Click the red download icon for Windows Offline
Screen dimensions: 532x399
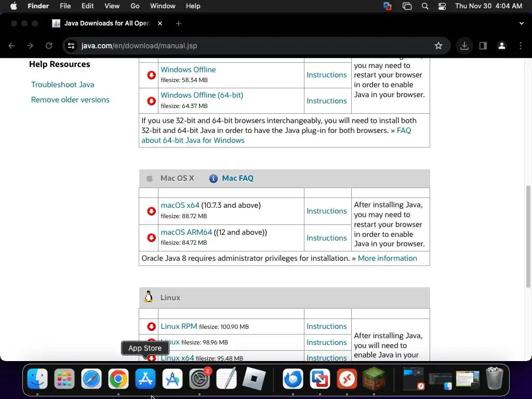coord(151,75)
